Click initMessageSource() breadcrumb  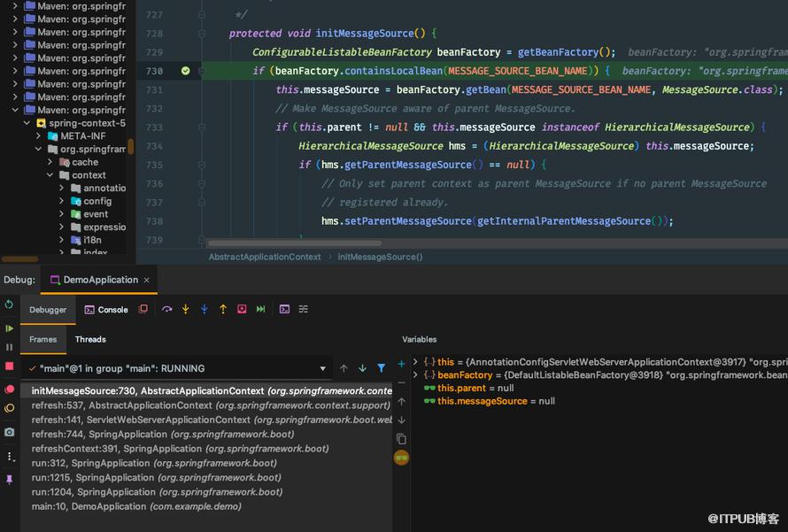(380, 257)
